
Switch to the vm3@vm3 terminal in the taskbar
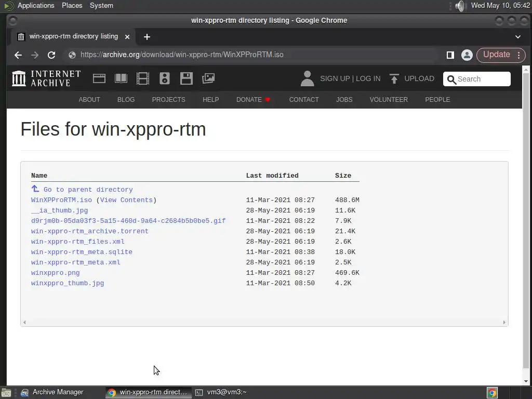(x=221, y=393)
